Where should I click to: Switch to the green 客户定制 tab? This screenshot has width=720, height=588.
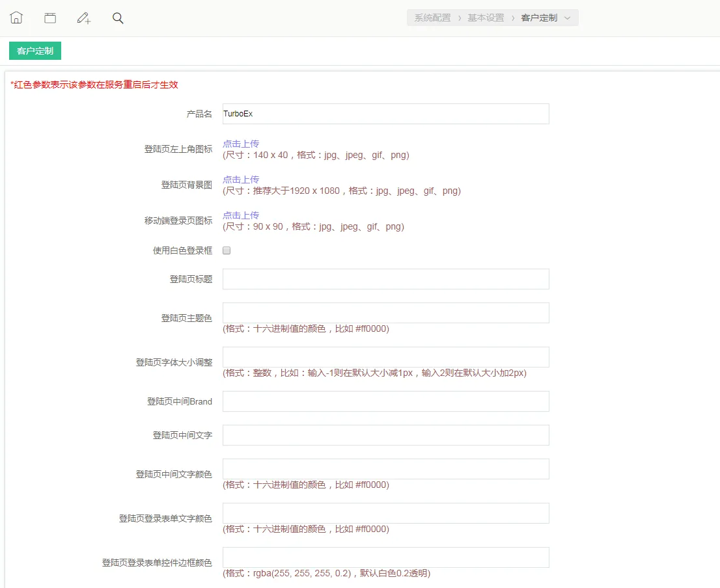[x=35, y=51]
